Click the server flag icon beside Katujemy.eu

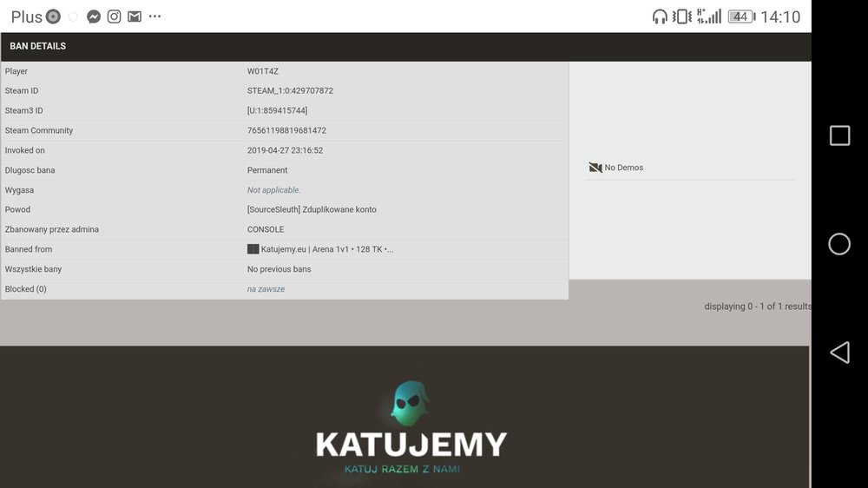pyautogui.click(x=253, y=249)
